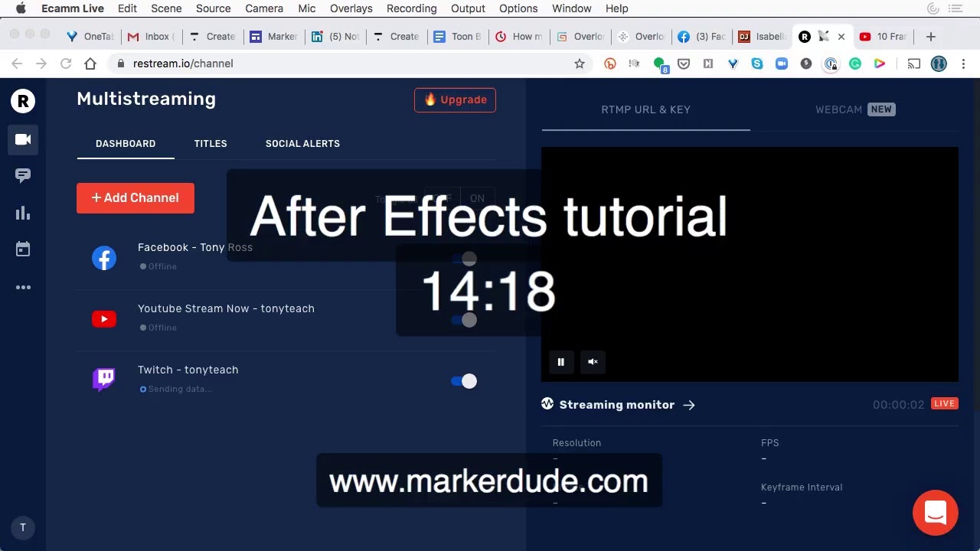Image resolution: width=980 pixels, height=551 pixels.
Task: Open the Streaming monitor link
Action: [x=618, y=405]
